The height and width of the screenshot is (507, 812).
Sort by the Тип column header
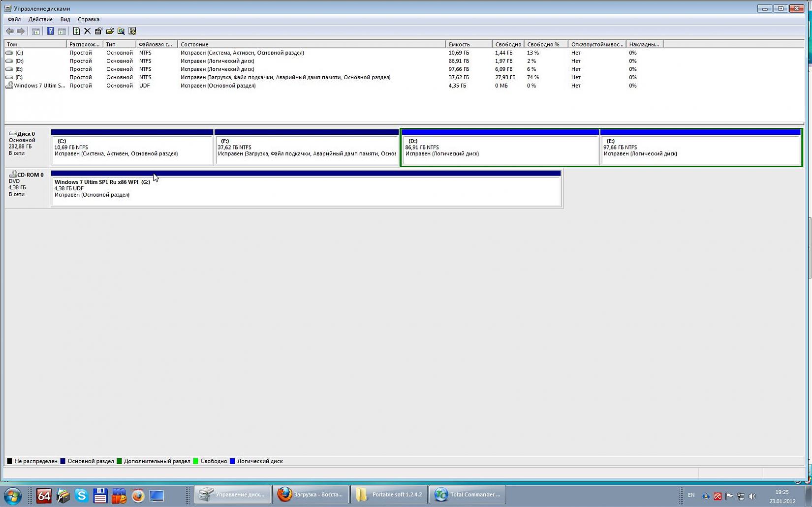[x=119, y=44]
